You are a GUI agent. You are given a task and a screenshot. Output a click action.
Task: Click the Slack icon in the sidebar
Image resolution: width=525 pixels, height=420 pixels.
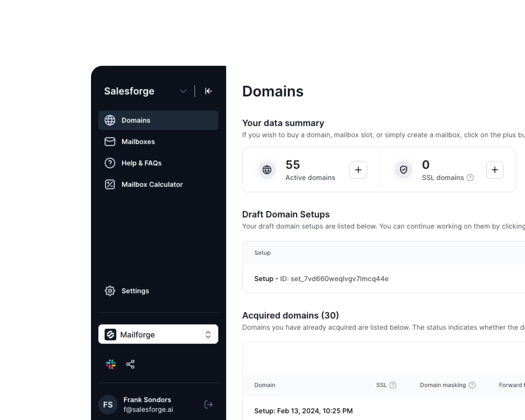point(111,364)
